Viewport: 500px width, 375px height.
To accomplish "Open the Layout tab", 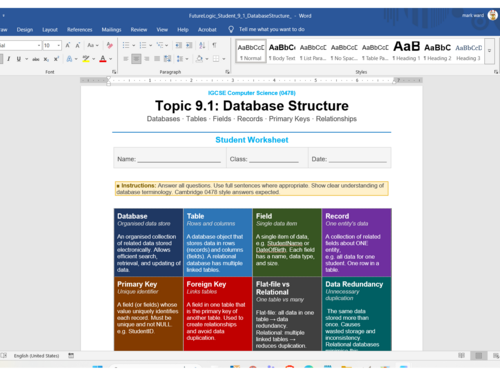I will pyautogui.click(x=50, y=29).
